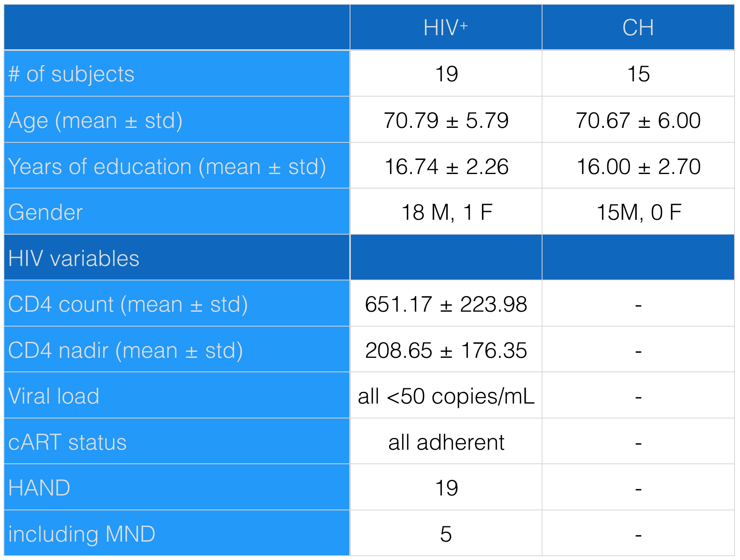This screenshot has width=740, height=560.
Task: Click the education value 16.74 ± 2.26
Action: [x=446, y=166]
